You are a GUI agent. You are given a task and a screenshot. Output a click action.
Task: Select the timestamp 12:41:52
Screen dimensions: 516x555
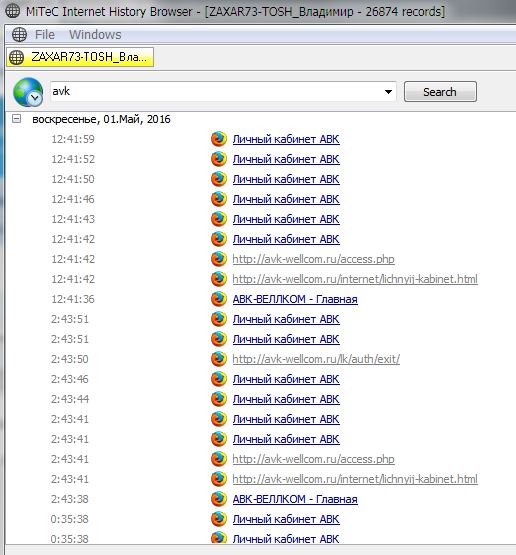coord(73,159)
